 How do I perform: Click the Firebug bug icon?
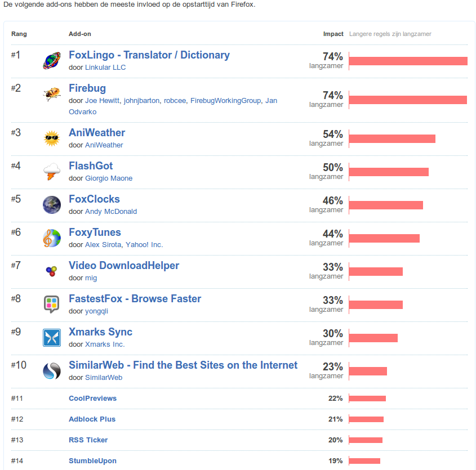[52, 94]
